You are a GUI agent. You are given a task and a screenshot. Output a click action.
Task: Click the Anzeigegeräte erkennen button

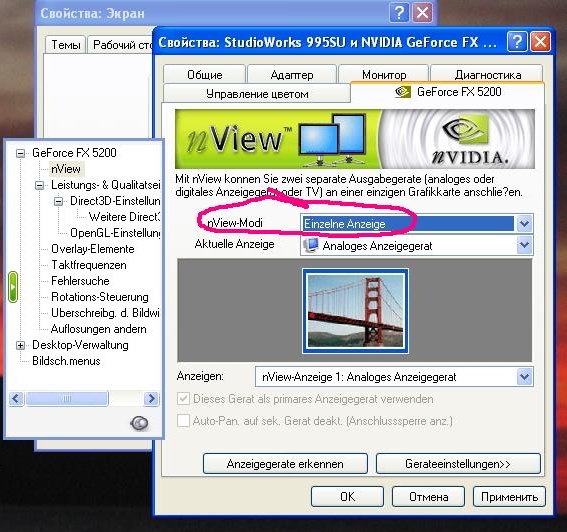pos(285,464)
